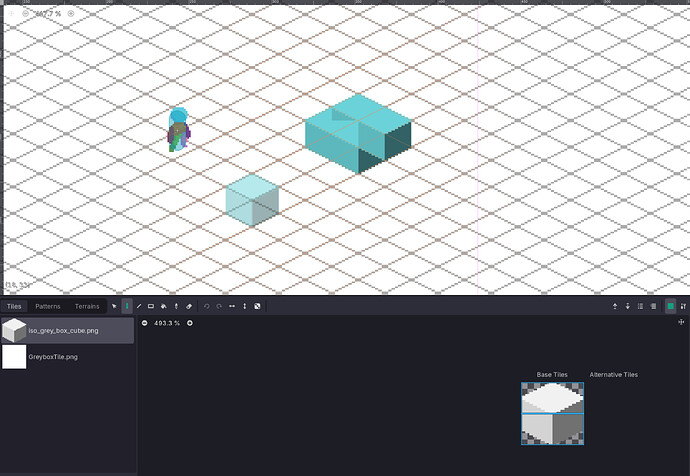Zoom out the tile atlas view
Viewport: 690px width, 476px height.
(145, 323)
